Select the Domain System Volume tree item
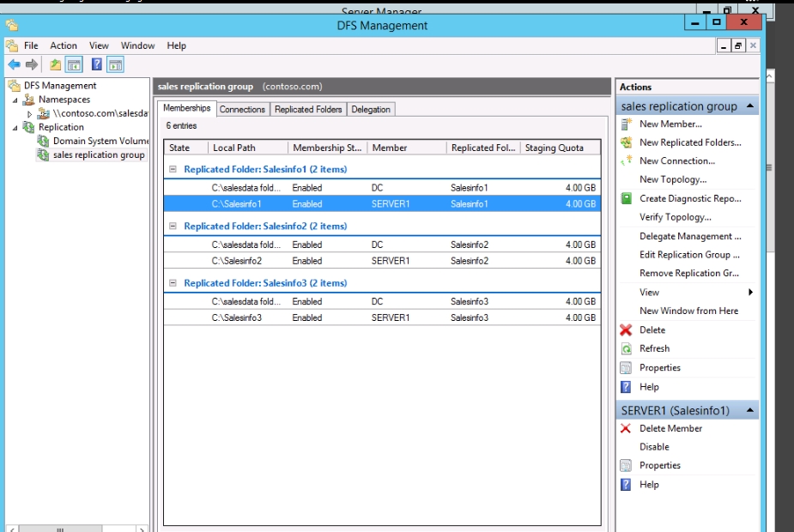This screenshot has height=532, width=794. click(x=100, y=141)
